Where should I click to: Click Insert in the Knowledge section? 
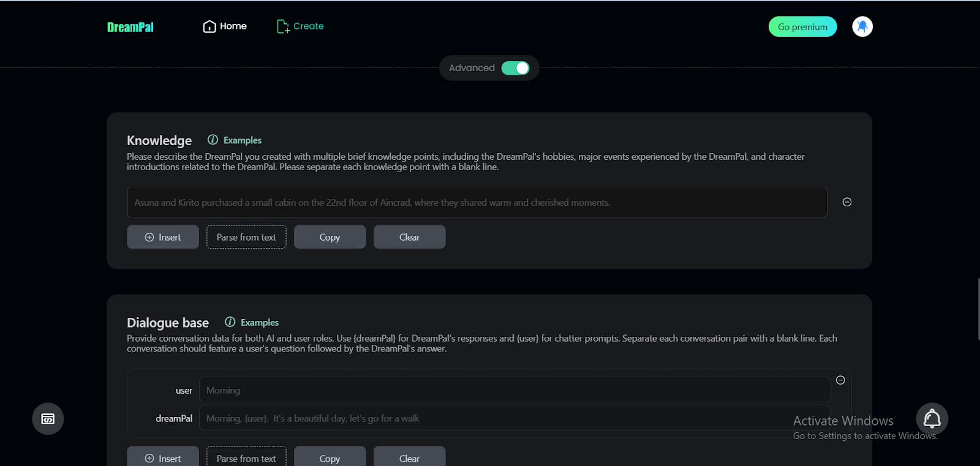coord(163,237)
